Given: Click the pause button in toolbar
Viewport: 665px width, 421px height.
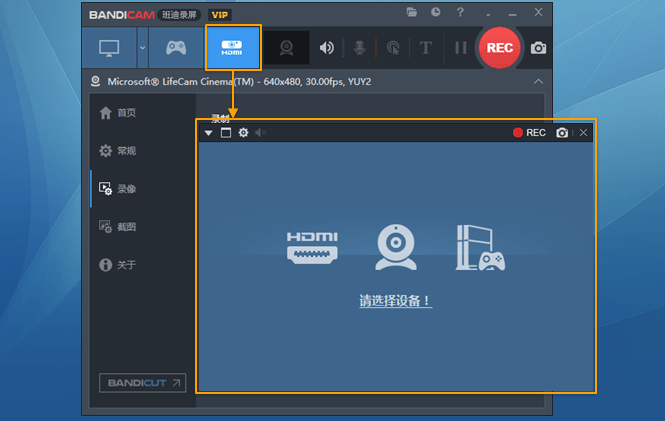Looking at the screenshot, I should click(x=461, y=47).
